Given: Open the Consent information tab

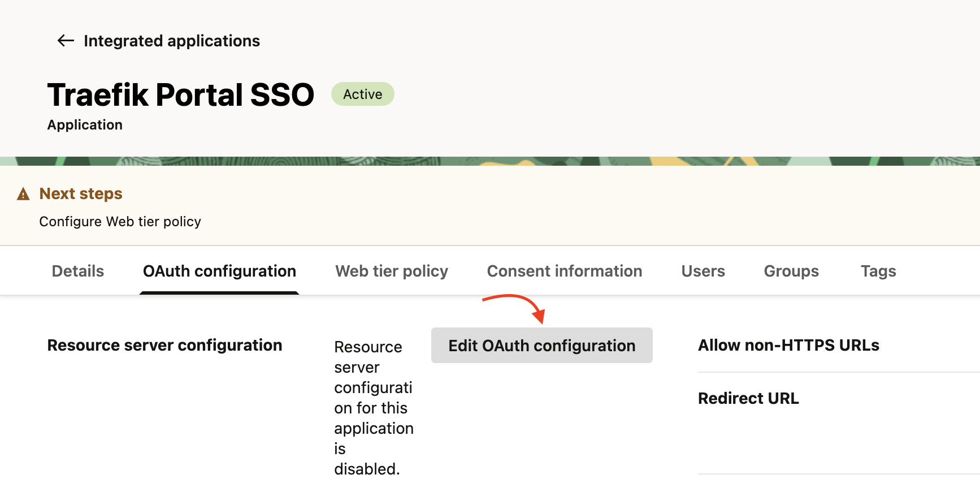Looking at the screenshot, I should point(565,271).
